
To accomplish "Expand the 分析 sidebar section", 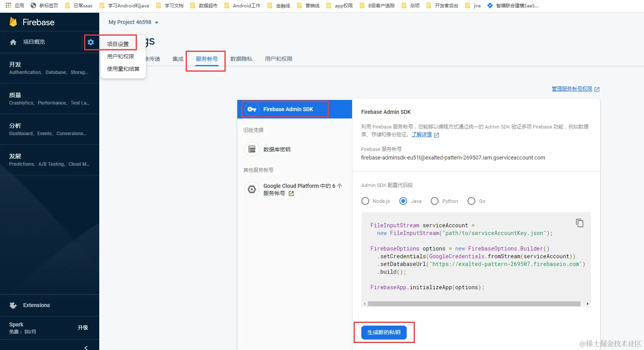I will tap(50, 129).
